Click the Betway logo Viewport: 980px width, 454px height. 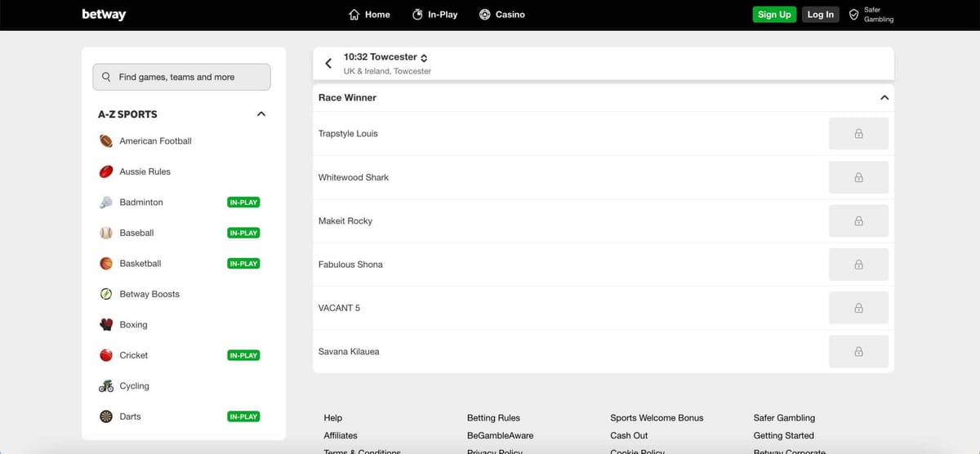point(104,15)
